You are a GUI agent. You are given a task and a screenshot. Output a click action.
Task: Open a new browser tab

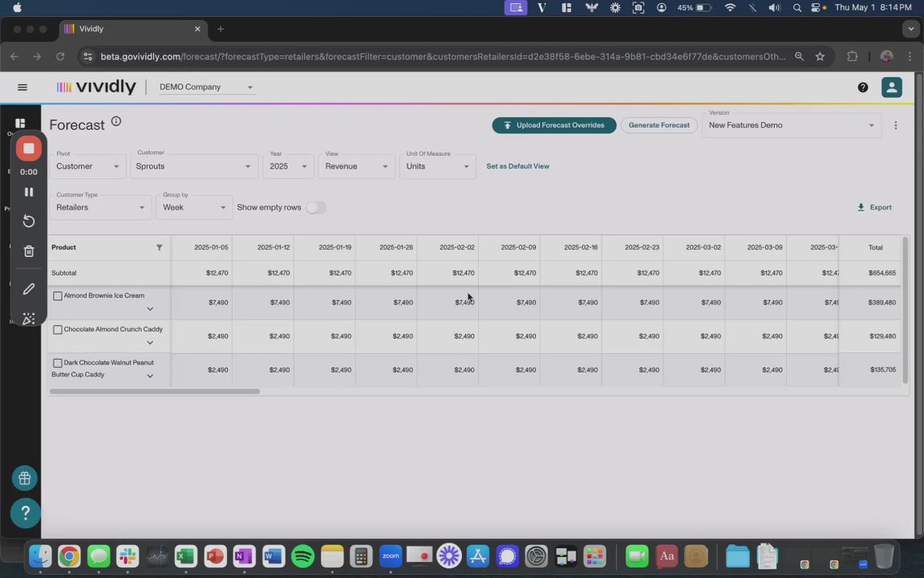[221, 29]
